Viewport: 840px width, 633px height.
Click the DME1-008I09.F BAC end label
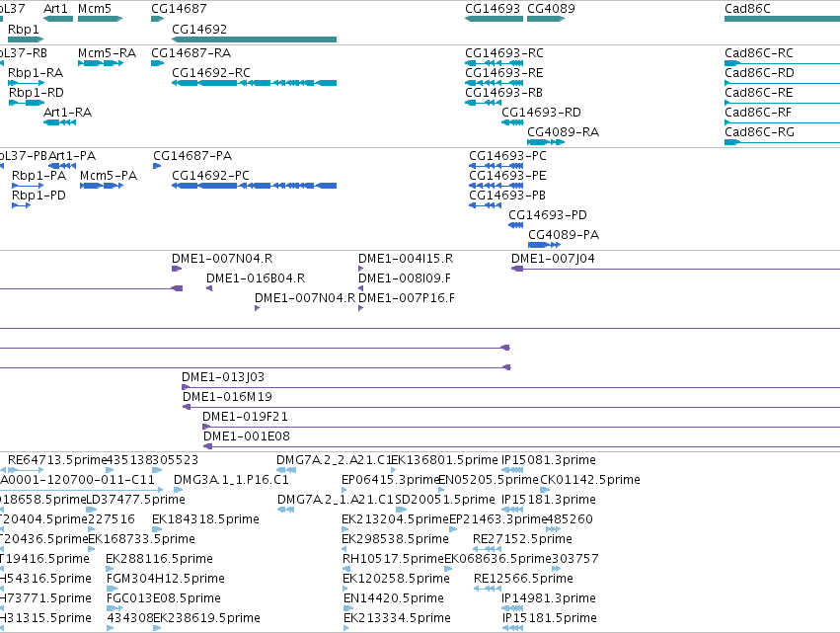(x=405, y=278)
